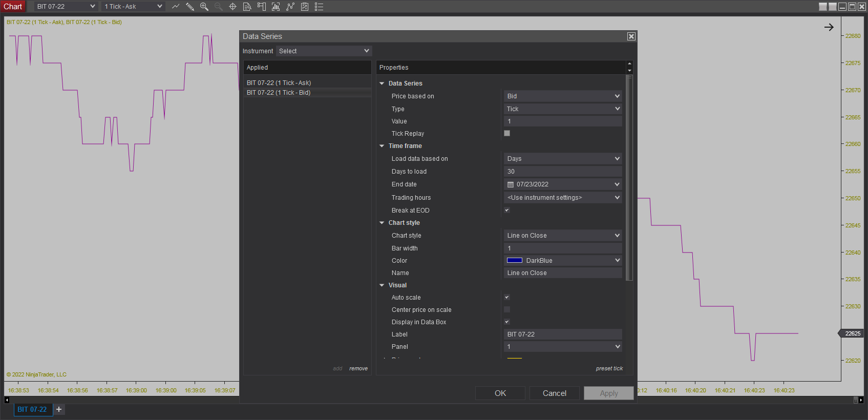Viewport: 868px width, 420px height.
Task: Click right arrow of chart horizontal scrollbar
Action: tap(861, 400)
